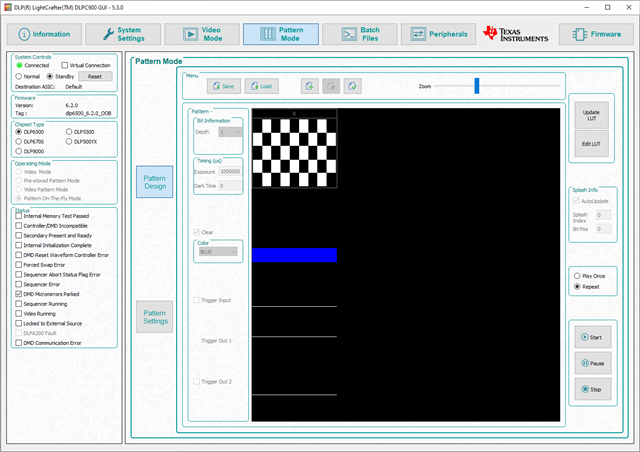This screenshot has width=640, height=452.
Task: Switch to System Settings tab
Action: [123, 34]
